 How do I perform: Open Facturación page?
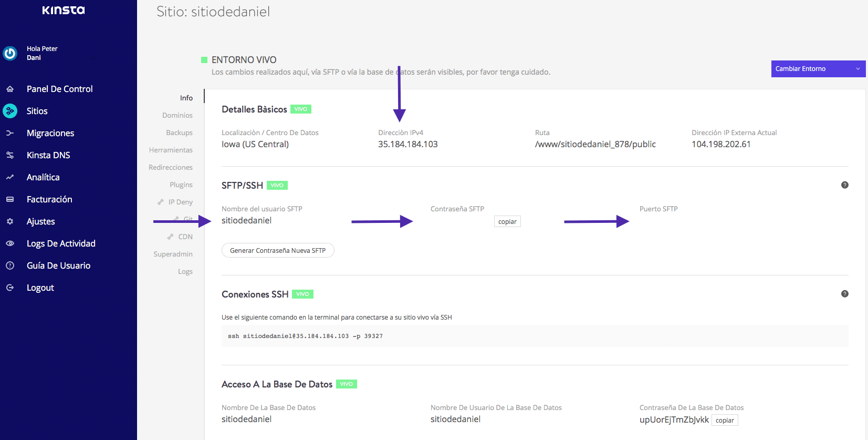tap(49, 199)
